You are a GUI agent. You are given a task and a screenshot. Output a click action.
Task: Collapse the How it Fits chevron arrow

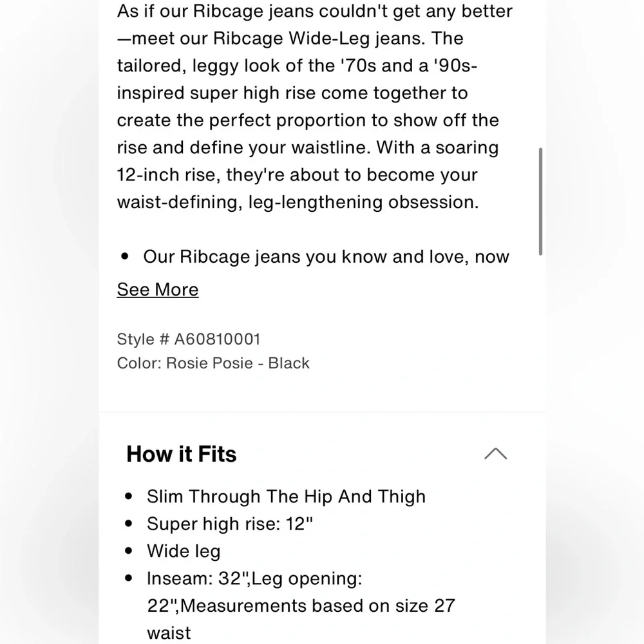[x=495, y=454]
